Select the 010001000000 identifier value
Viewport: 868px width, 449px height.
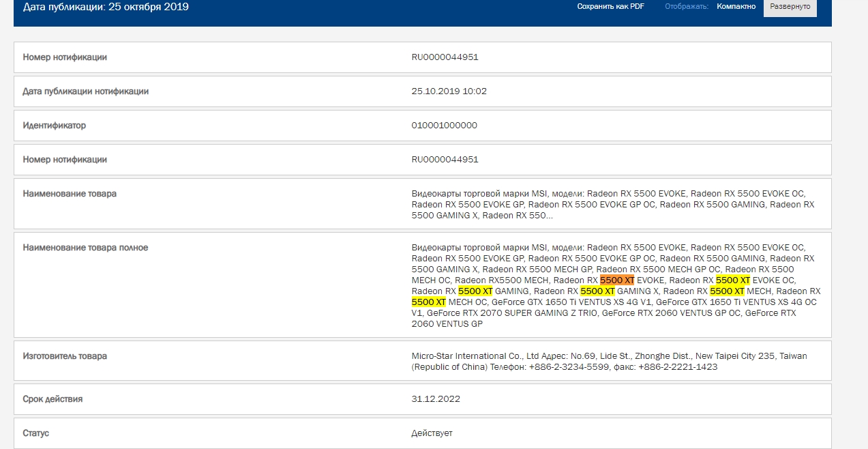444,126
